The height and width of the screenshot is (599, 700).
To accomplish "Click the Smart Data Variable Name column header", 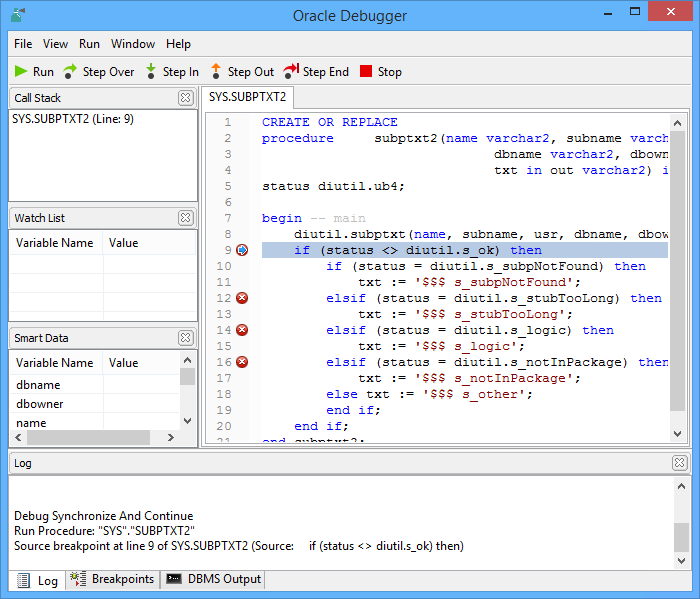I will point(56,363).
